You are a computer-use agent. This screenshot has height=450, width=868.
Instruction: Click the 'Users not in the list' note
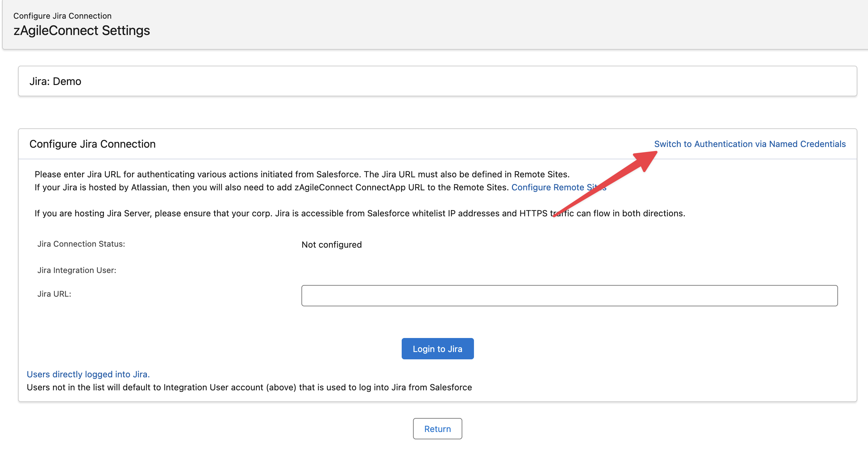(249, 387)
